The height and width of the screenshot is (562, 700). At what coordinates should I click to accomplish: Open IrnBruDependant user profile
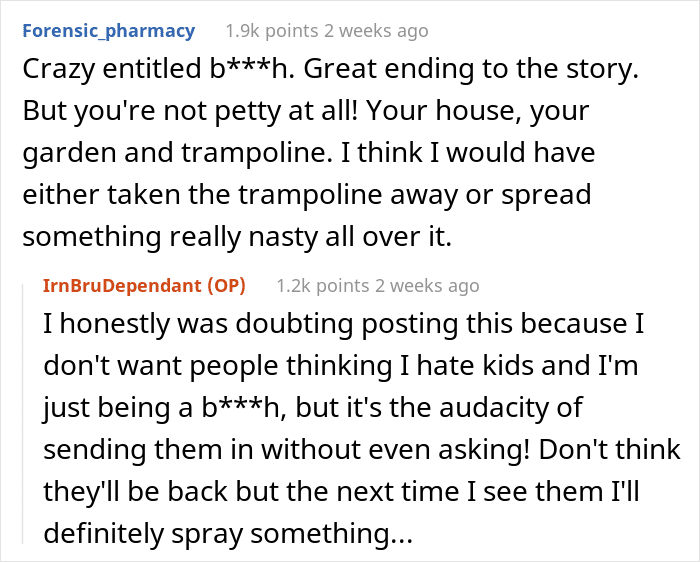point(122,286)
